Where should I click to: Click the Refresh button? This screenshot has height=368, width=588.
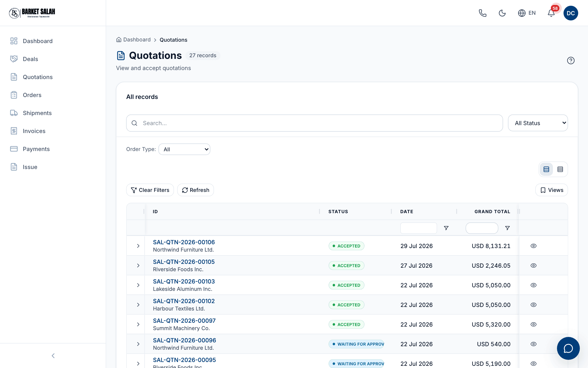tap(195, 190)
